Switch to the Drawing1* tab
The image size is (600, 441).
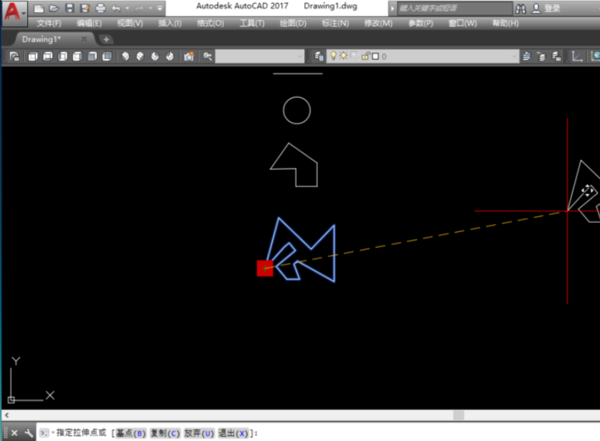[50, 39]
